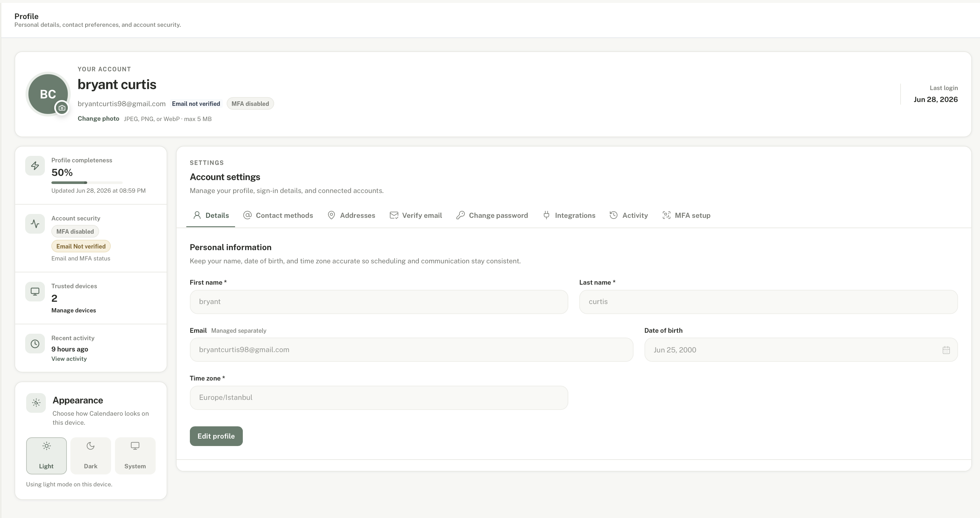Click the Appearance sun icon in the card header
The height and width of the screenshot is (518, 980).
(36, 403)
